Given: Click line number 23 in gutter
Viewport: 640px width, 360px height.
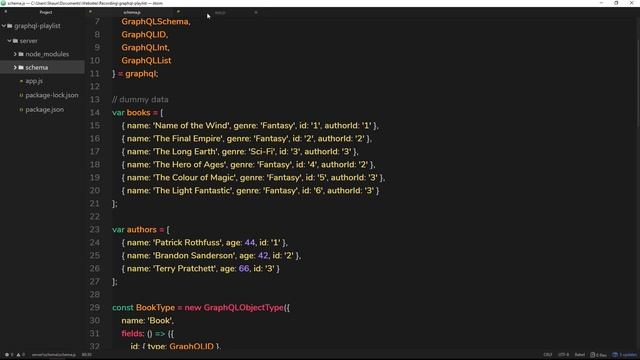Looking at the screenshot, I should pyautogui.click(x=95, y=229).
